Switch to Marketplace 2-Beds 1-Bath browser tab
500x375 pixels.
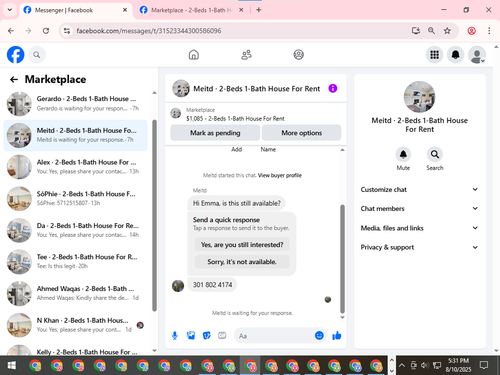click(192, 10)
